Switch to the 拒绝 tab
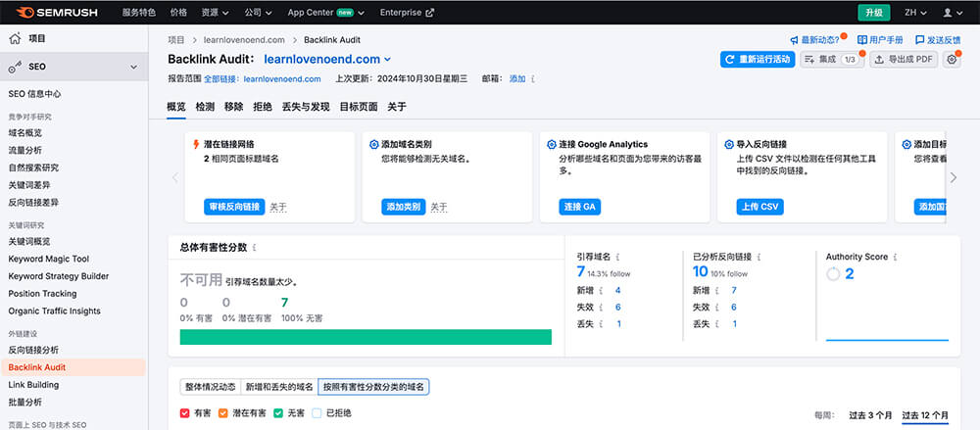 click(x=263, y=107)
